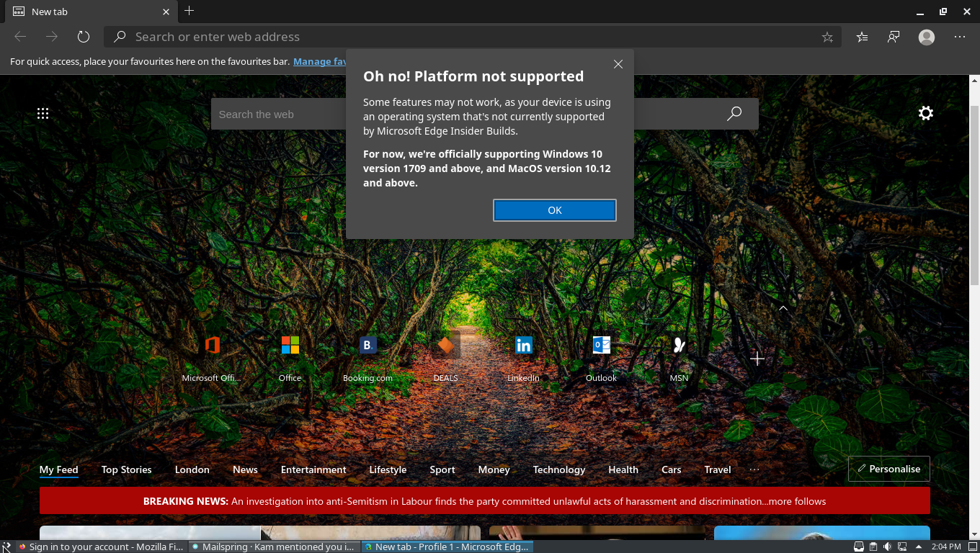Open the profile avatar in the toolbar
The height and width of the screenshot is (553, 980).
[926, 37]
